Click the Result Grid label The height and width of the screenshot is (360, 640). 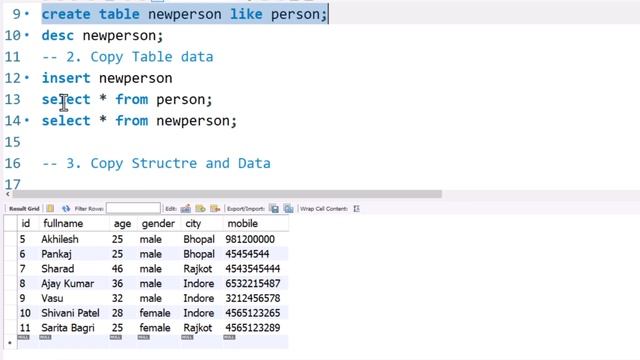tap(24, 209)
